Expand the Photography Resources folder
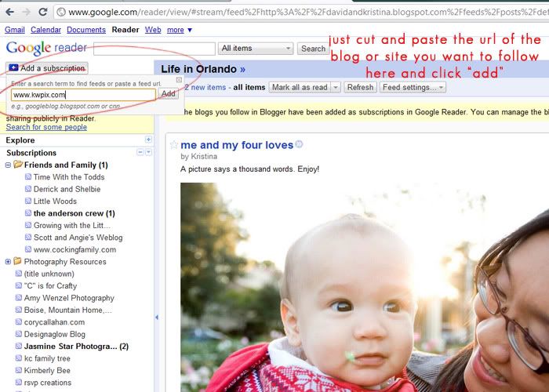 tap(8, 261)
